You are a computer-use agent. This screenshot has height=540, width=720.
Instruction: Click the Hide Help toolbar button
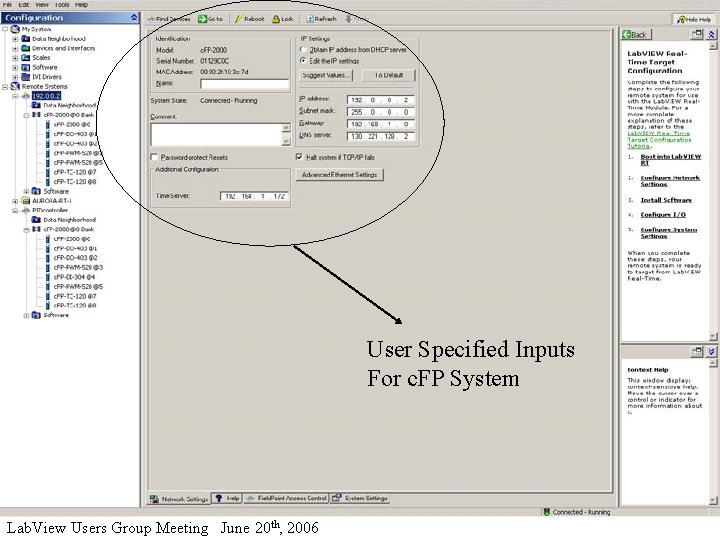click(x=693, y=19)
